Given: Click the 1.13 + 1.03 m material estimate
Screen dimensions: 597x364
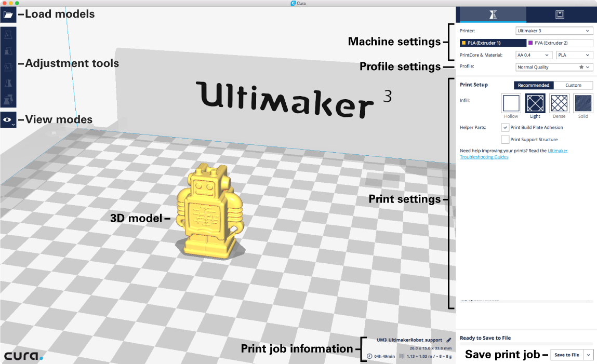Looking at the screenshot, I should tap(429, 356).
